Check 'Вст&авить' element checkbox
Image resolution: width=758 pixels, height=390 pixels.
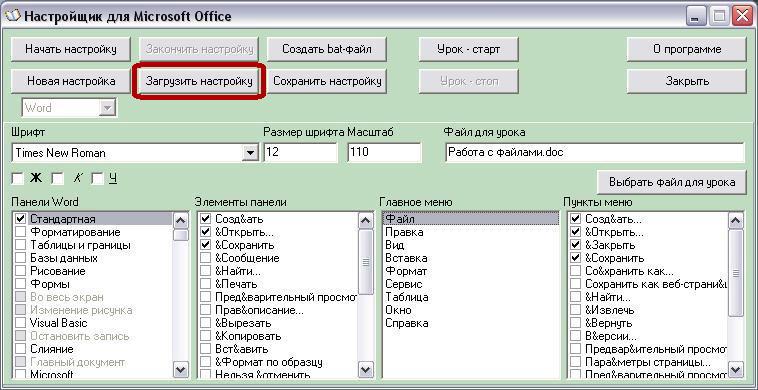click(205, 349)
